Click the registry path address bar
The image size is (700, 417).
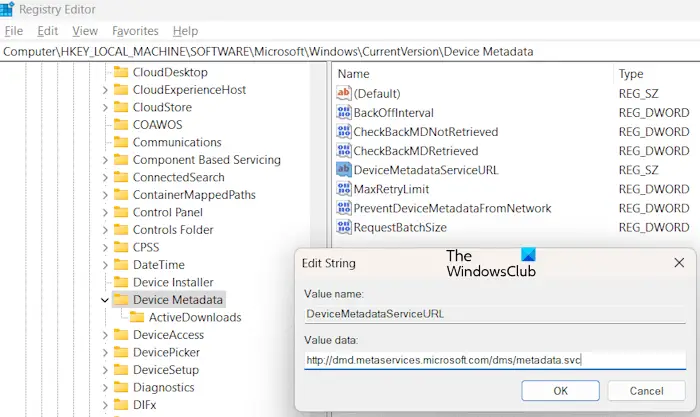350,51
